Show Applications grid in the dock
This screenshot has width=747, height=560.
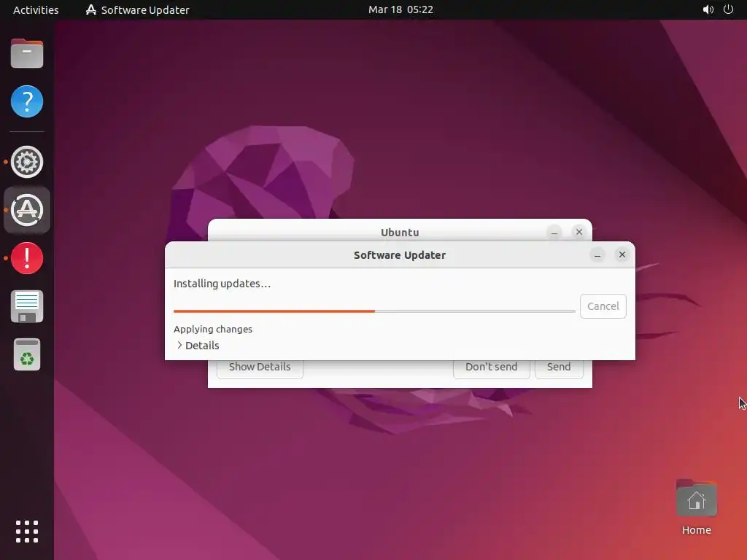(x=27, y=532)
